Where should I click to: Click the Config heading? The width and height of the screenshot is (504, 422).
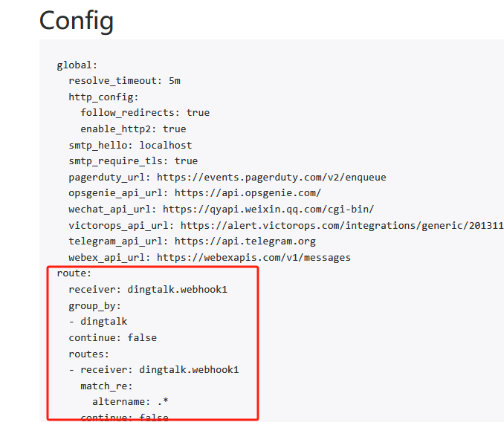point(76,21)
